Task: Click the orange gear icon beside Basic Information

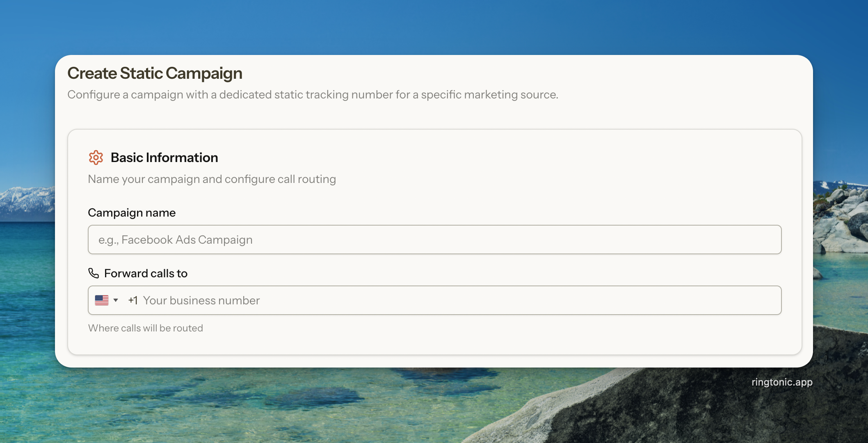Action: click(96, 158)
